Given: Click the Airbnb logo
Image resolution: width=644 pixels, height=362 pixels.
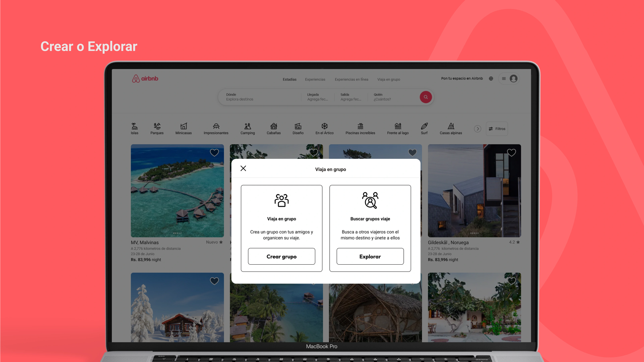Looking at the screenshot, I should [x=145, y=78].
